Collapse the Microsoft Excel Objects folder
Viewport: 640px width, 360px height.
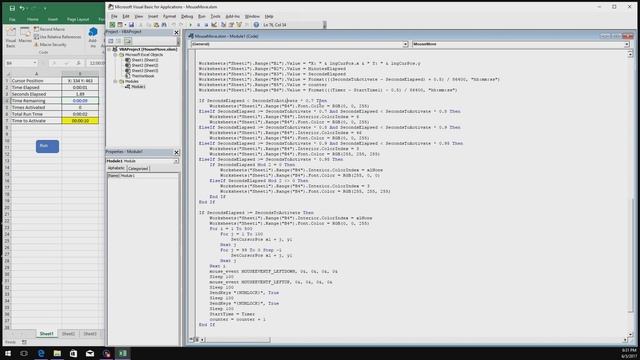pos(116,55)
